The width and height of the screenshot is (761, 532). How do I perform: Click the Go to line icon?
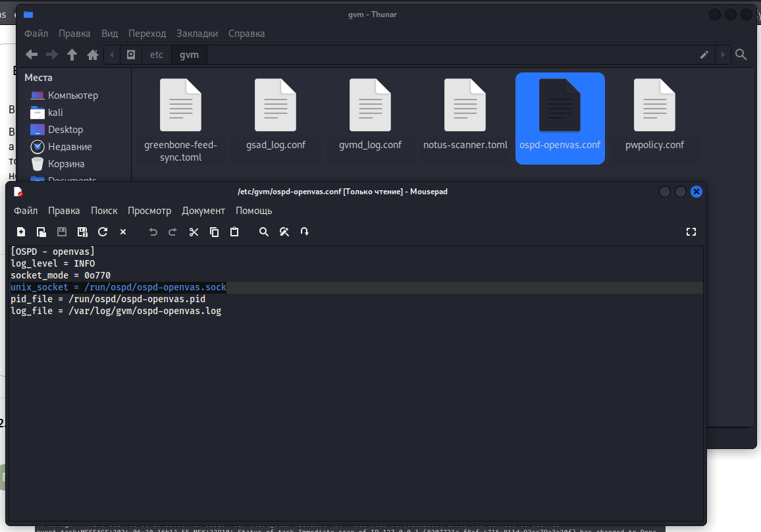(x=305, y=232)
